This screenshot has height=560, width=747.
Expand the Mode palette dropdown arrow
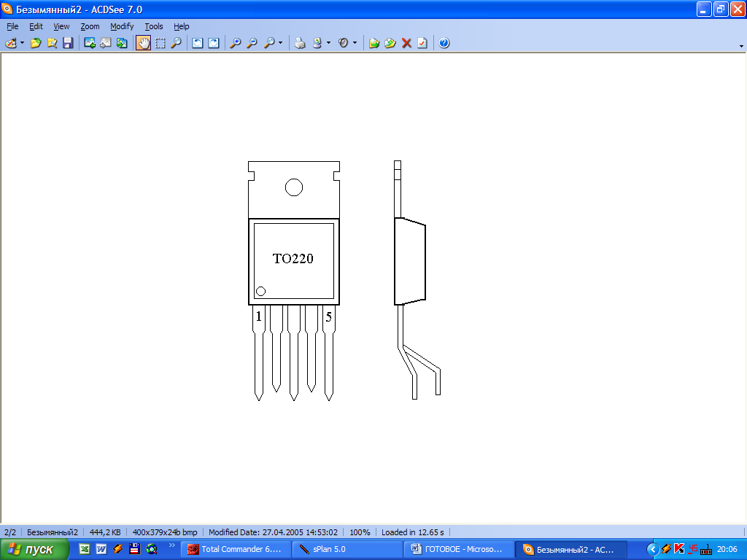coord(22,43)
